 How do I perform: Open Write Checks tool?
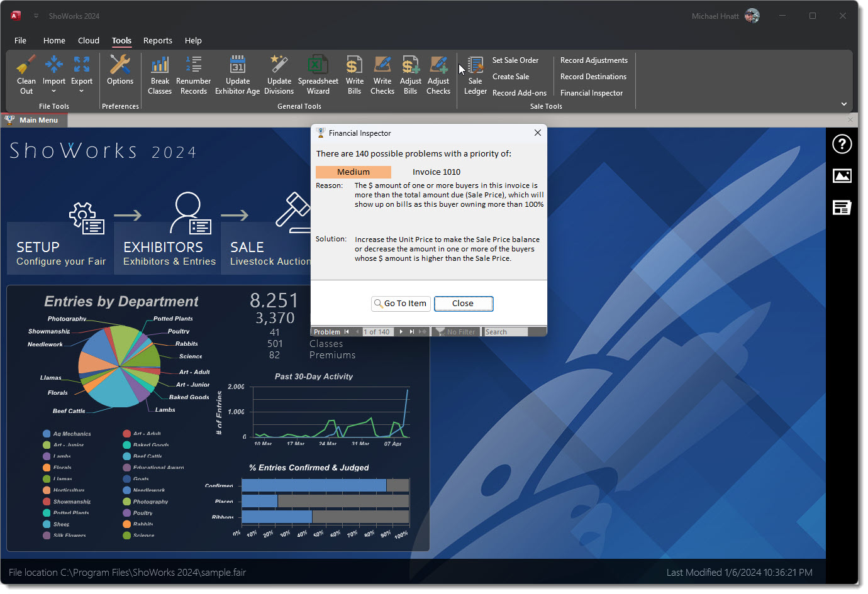click(x=382, y=74)
